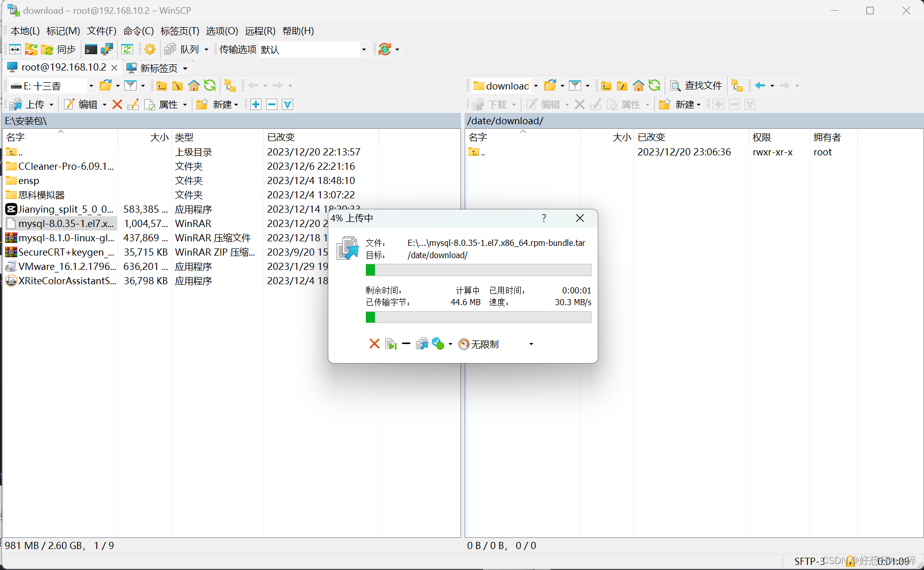
Task: Open the 帮助(H) menu
Action: click(298, 31)
